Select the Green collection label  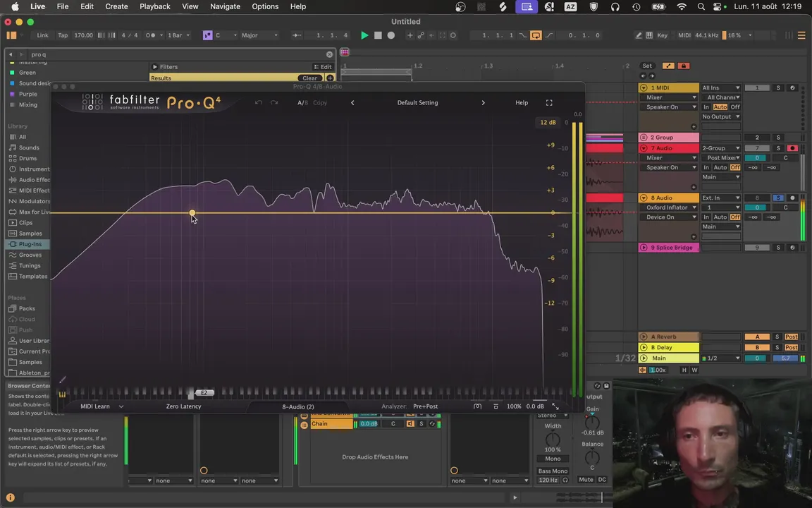coord(27,73)
